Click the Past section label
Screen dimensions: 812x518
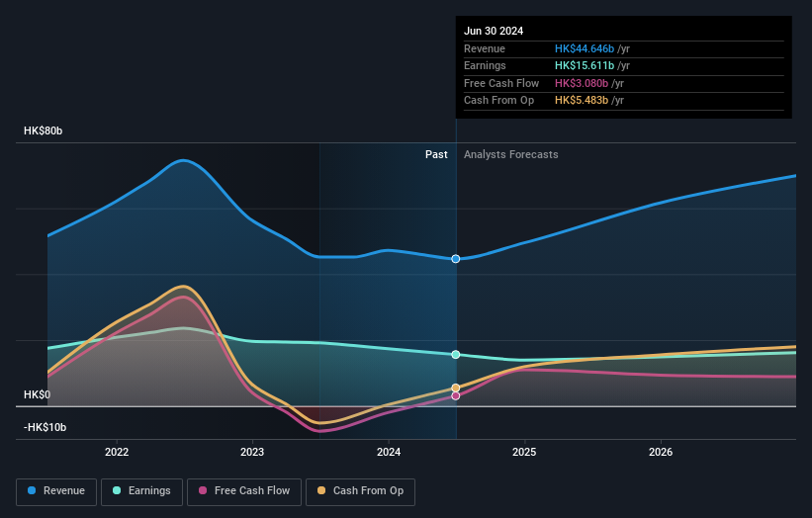pos(436,155)
